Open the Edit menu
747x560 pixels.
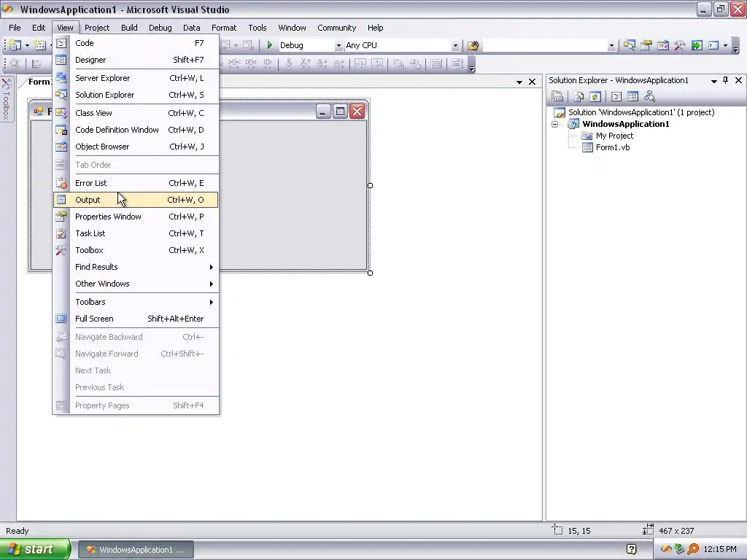tap(39, 28)
